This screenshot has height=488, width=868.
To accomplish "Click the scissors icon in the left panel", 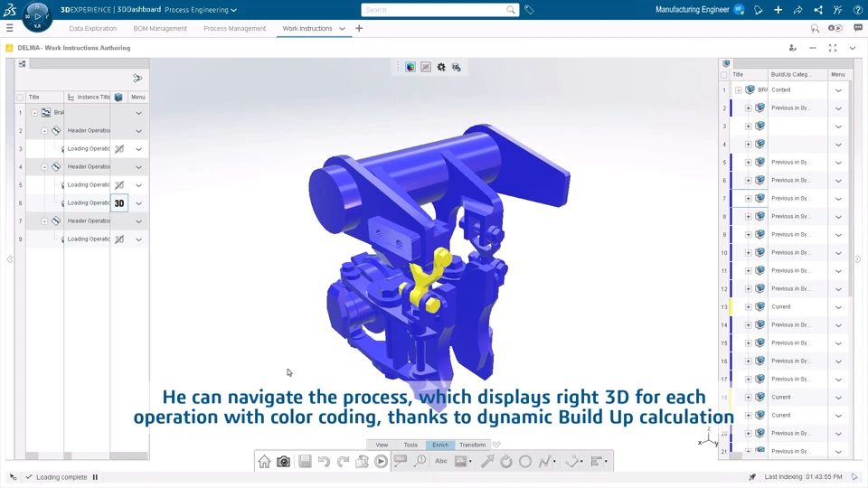I will tap(137, 78).
